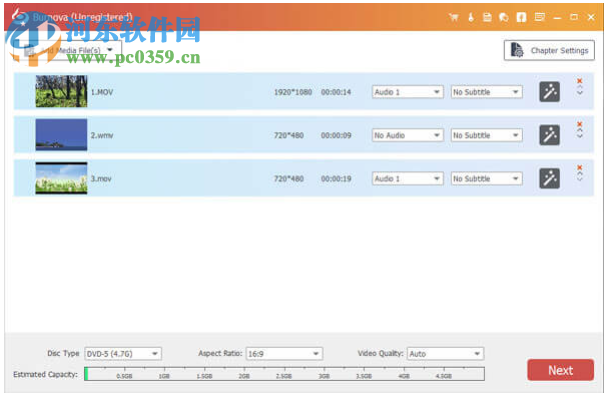Expand the Add Media File(s) dropdown arrow
Viewport: 612px width, 399px height.
point(110,50)
